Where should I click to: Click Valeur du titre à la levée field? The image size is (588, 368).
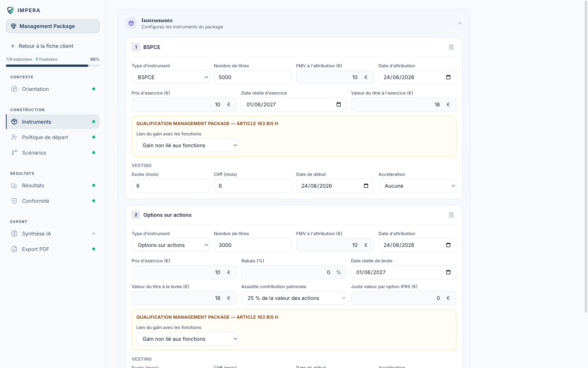(x=184, y=298)
